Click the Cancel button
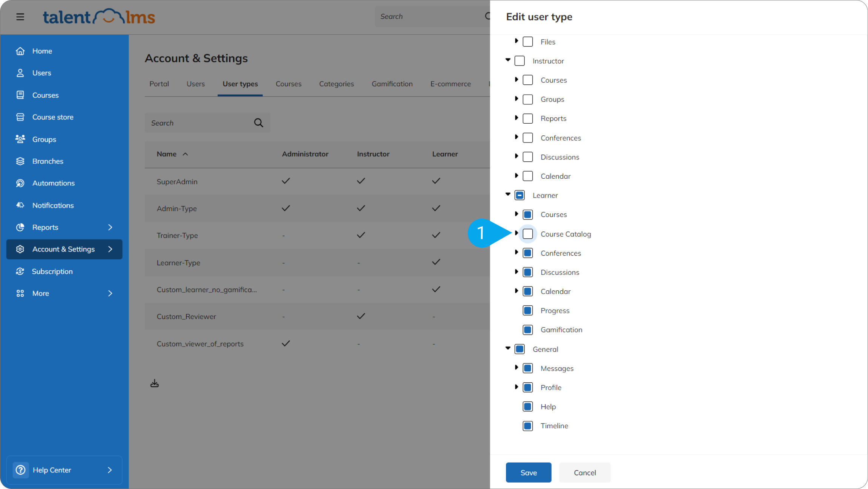 pos(584,473)
